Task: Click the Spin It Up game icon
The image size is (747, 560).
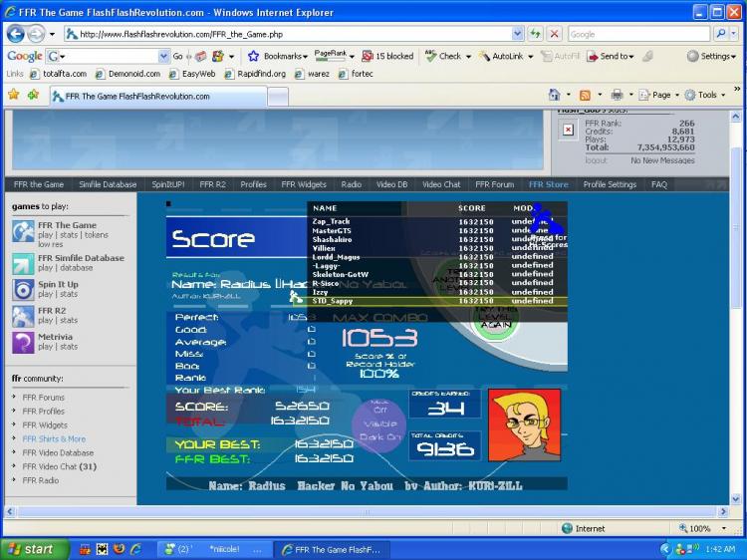Action: (x=23, y=289)
